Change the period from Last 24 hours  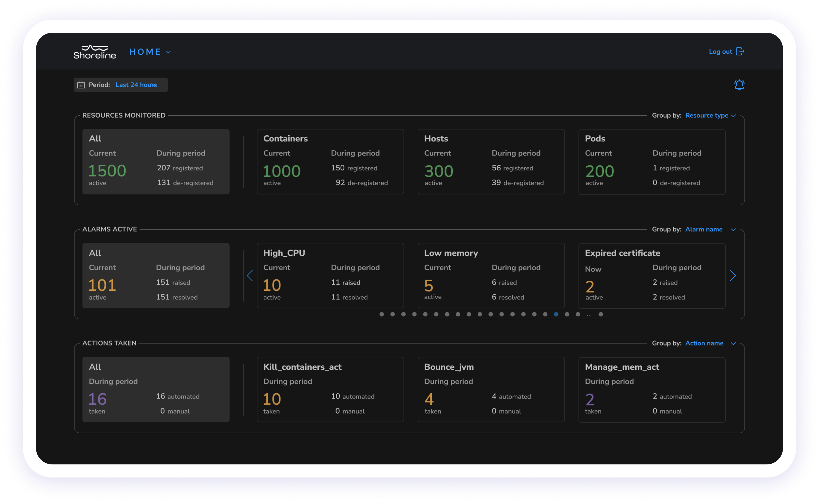[136, 85]
